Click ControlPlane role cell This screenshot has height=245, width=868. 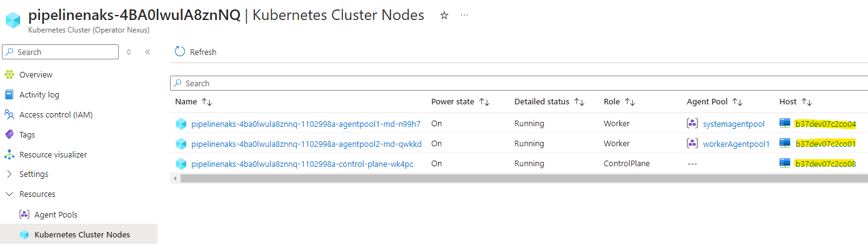coord(627,164)
